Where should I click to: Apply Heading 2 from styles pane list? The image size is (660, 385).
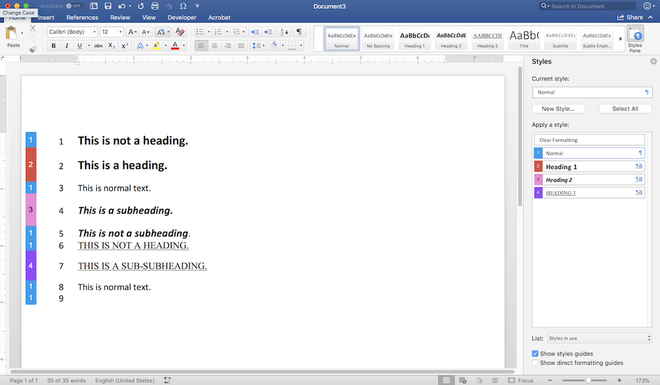point(589,180)
